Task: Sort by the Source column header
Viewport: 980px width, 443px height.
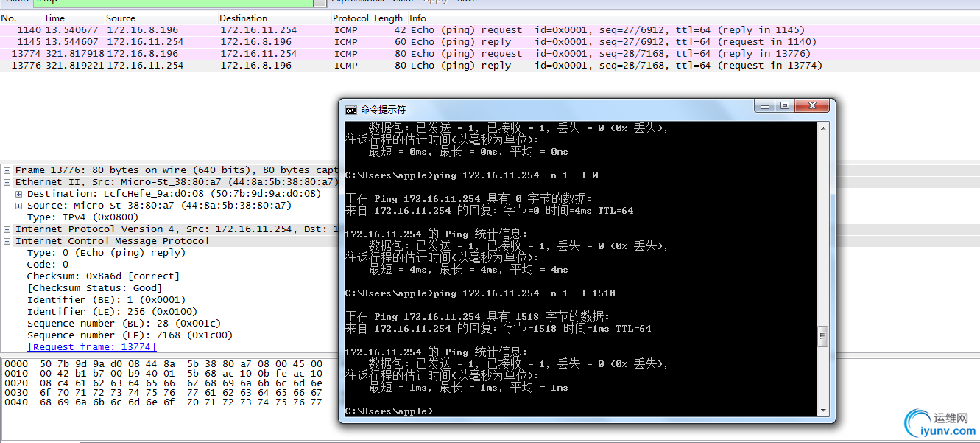Action: (121, 18)
